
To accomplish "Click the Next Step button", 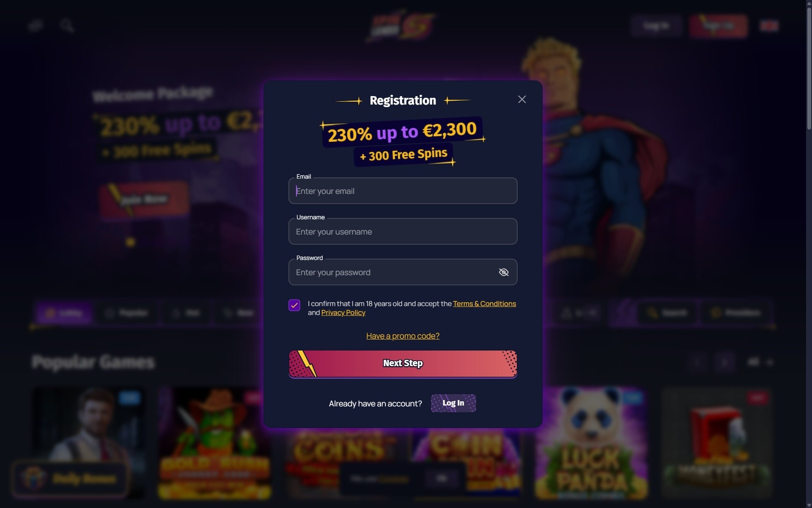I will coord(403,364).
